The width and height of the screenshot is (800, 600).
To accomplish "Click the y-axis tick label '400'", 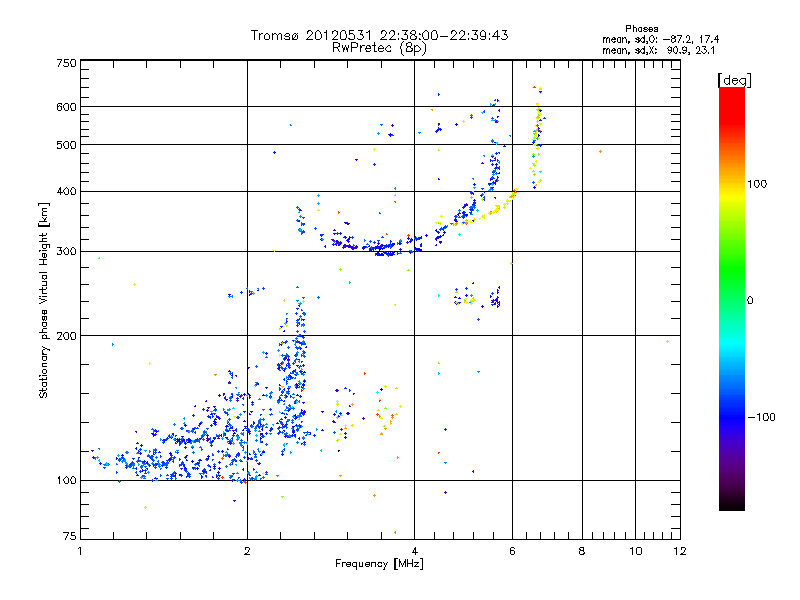I will 67,191.
